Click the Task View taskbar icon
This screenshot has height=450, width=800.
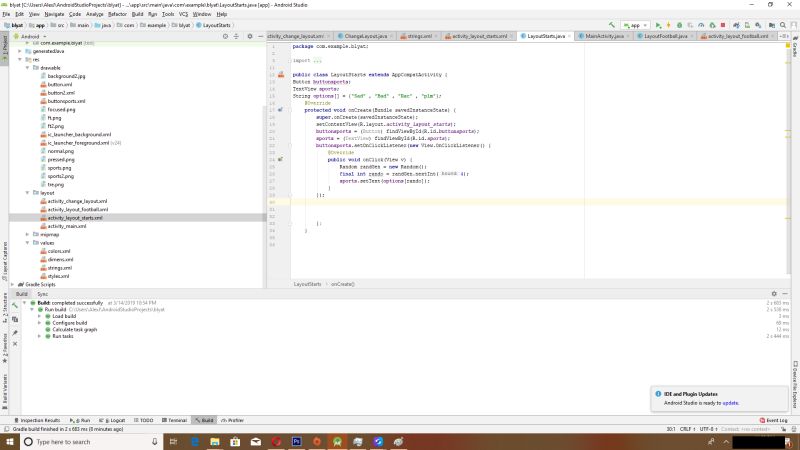click(x=173, y=441)
